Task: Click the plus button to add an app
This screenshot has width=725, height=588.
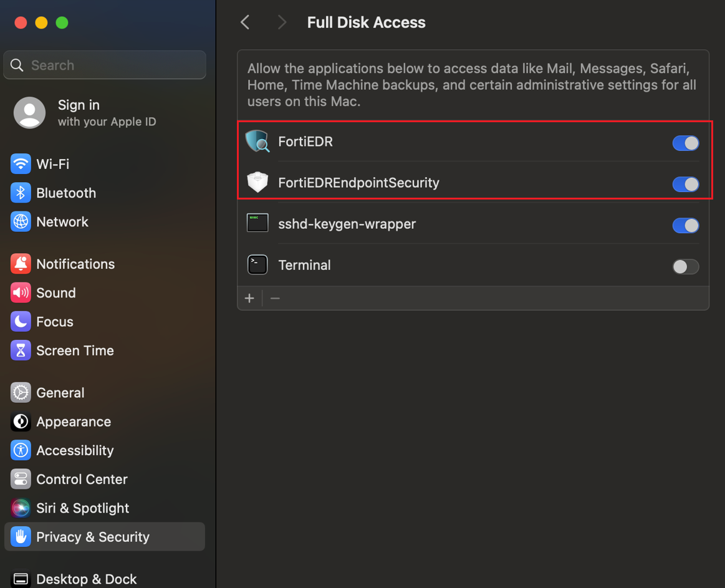Action: [x=249, y=298]
